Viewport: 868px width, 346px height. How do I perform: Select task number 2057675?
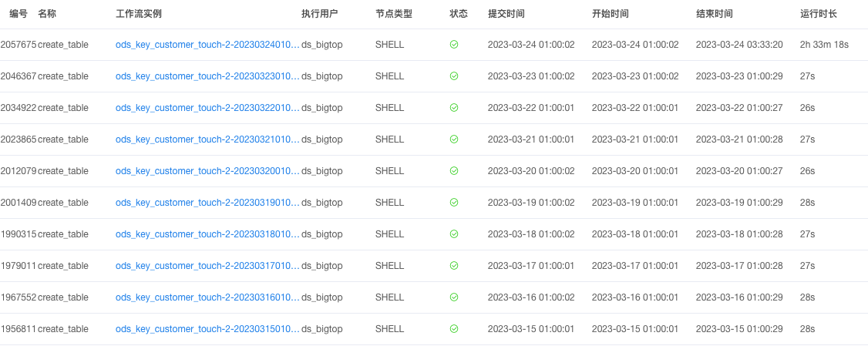pos(19,45)
